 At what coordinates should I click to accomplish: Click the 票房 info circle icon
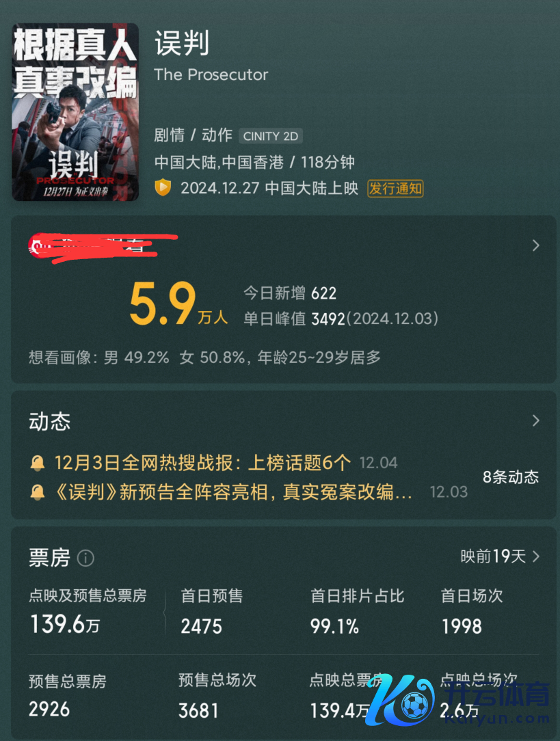click(x=85, y=558)
